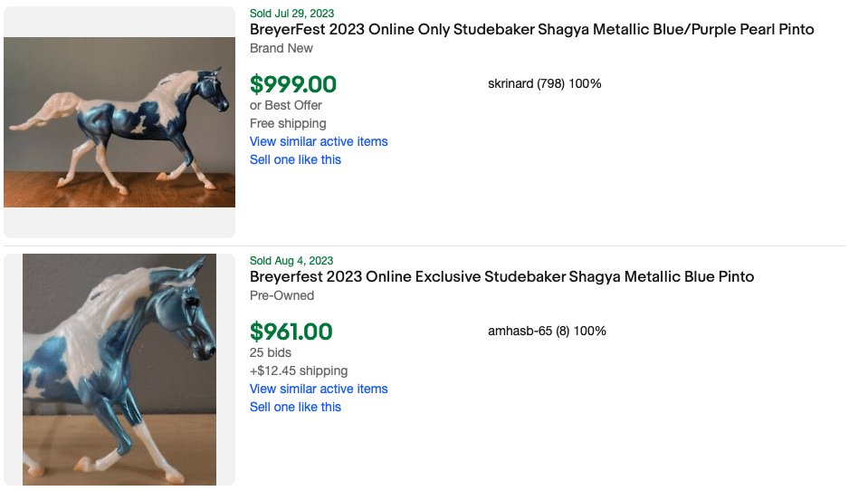Viewport: 868px width, 491px height.
Task: Open the Online Exclusive Studebaker Shagya listing title
Action: (501, 277)
